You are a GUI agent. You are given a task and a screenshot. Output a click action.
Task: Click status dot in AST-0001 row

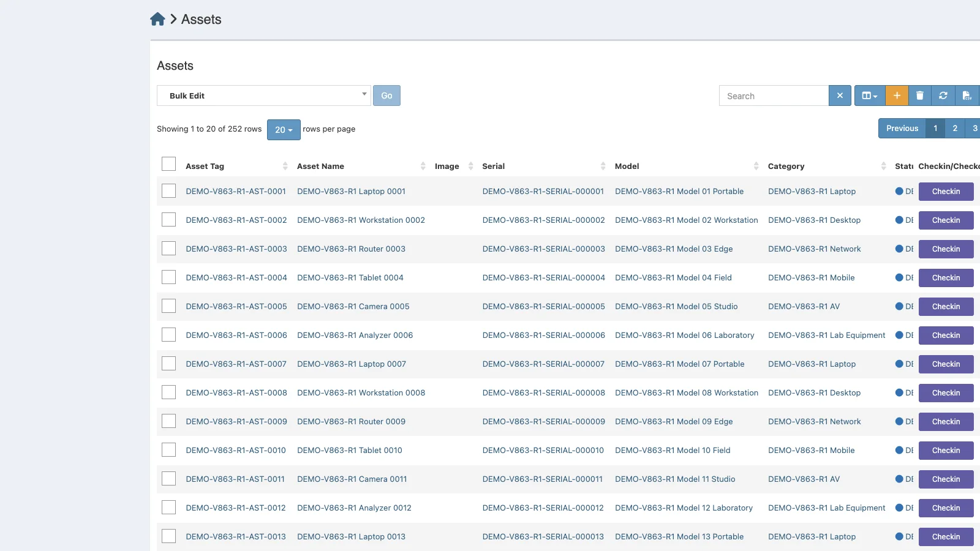coord(899,191)
